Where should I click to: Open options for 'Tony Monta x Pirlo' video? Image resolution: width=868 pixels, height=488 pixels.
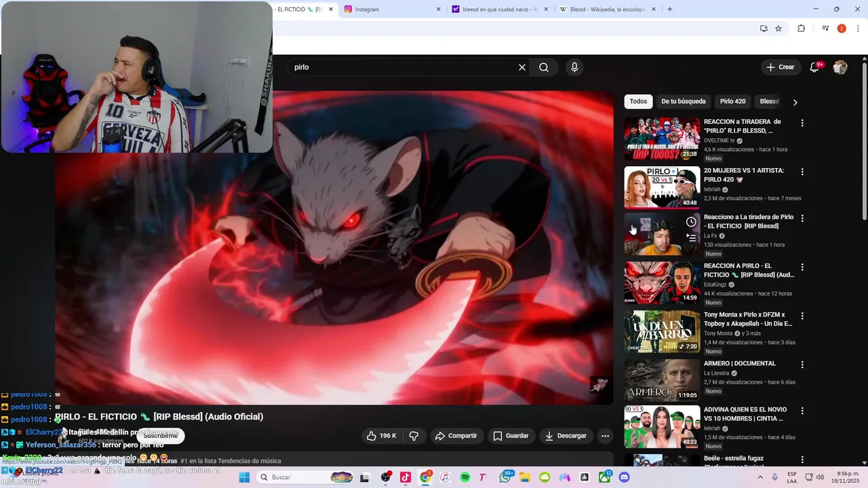coord(802,316)
